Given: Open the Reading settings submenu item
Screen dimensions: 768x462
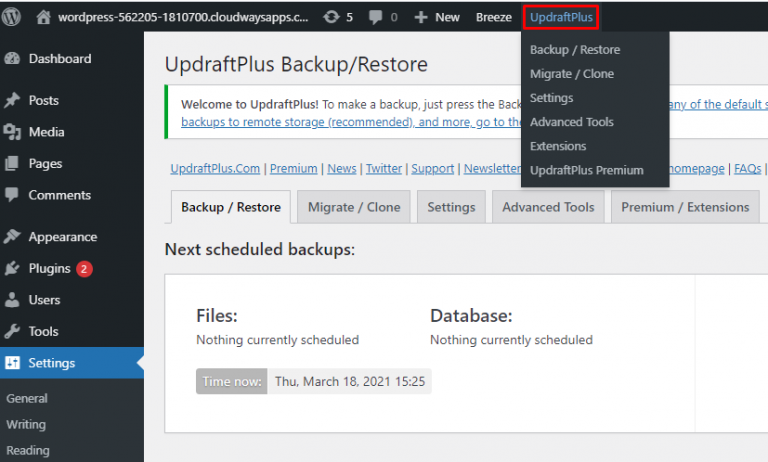Looking at the screenshot, I should coord(28,451).
